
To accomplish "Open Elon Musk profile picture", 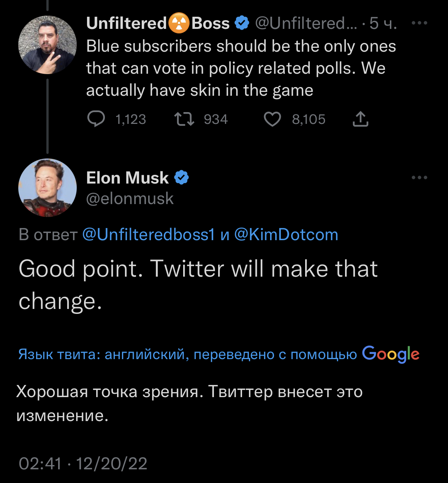I will click(x=47, y=188).
